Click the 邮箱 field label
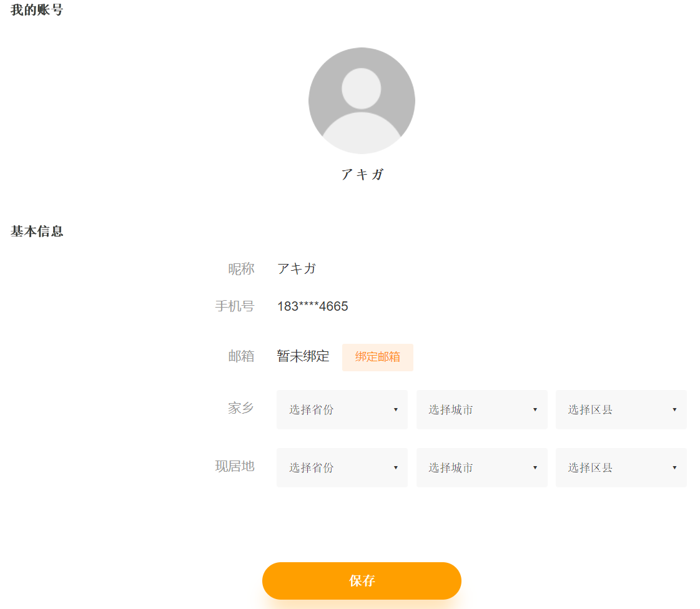The height and width of the screenshot is (609, 700). (241, 356)
